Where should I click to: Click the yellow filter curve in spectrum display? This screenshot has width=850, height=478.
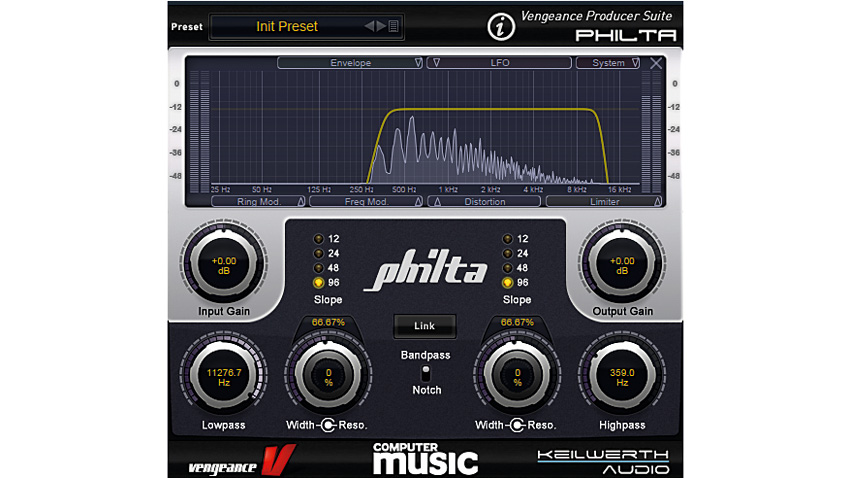[488, 109]
